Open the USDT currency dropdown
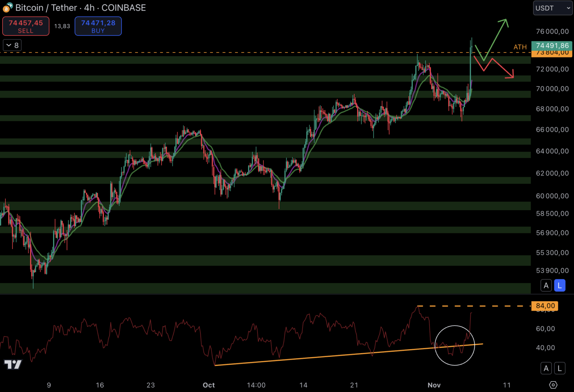The height and width of the screenshot is (392, 574). pyautogui.click(x=553, y=8)
